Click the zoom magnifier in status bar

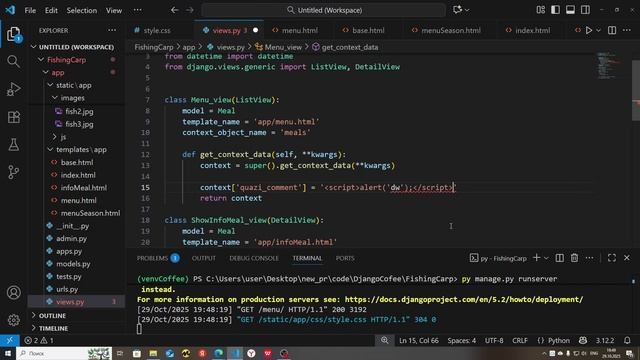click(384, 340)
